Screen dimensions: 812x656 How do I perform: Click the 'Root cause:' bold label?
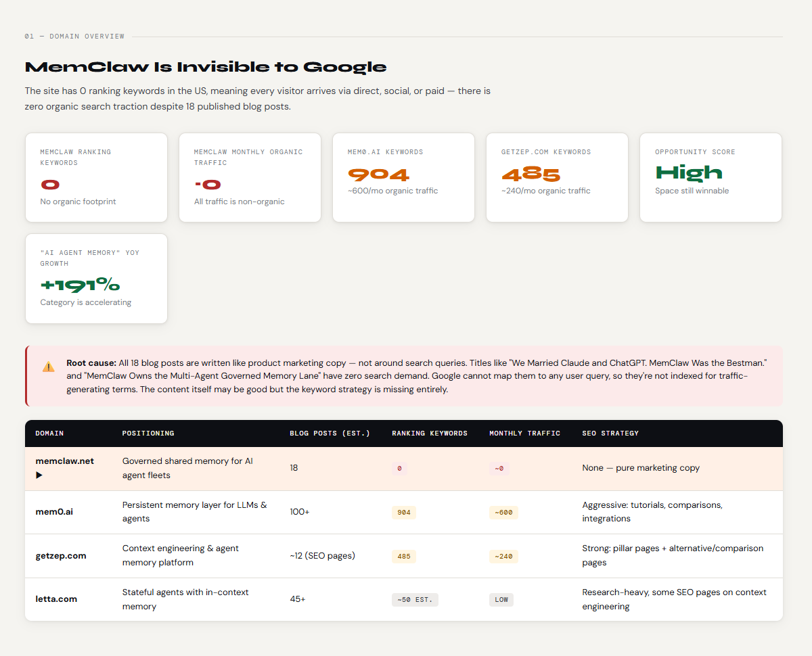coord(91,363)
